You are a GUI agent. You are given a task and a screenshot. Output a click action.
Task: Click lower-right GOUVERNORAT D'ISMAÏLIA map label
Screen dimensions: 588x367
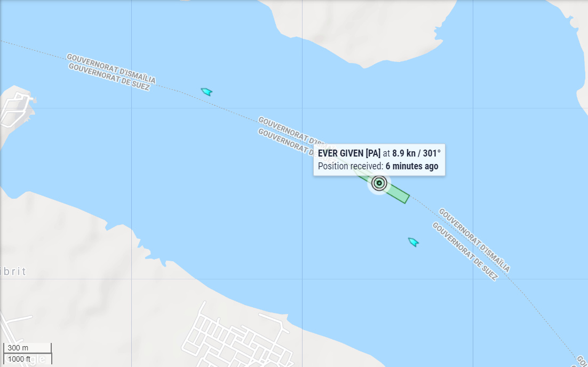[474, 240]
